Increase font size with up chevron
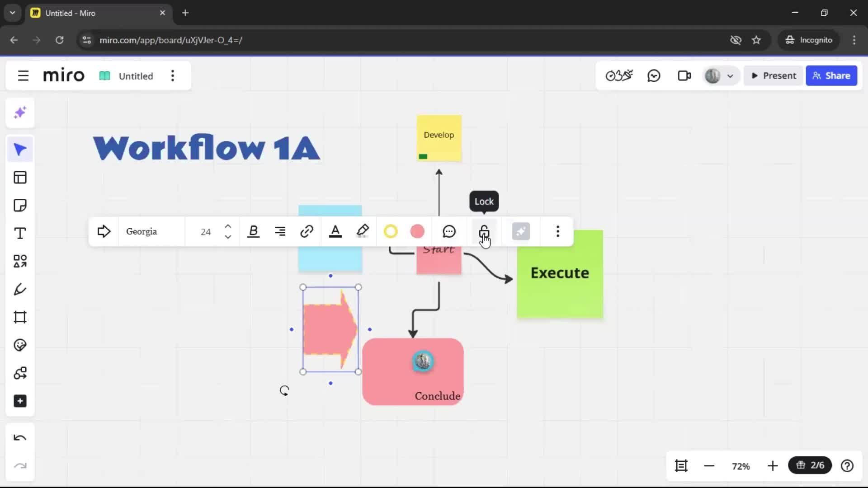 [228, 226]
